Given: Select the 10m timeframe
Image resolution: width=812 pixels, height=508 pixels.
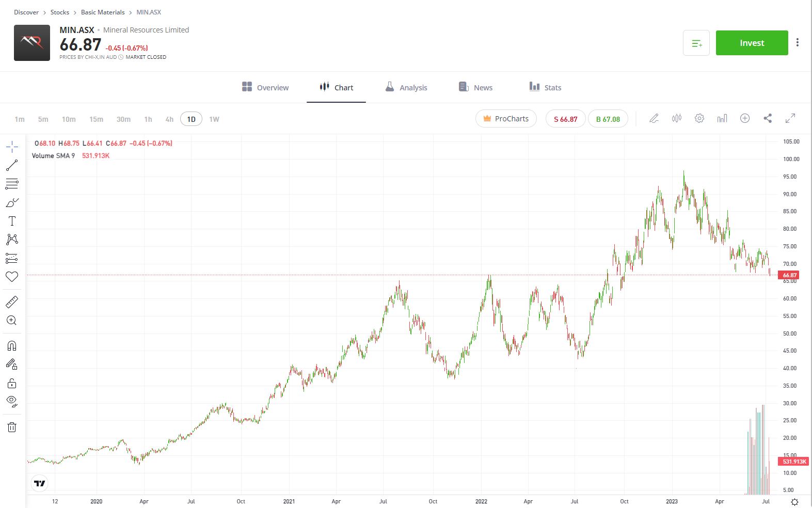Looking at the screenshot, I should point(69,119).
